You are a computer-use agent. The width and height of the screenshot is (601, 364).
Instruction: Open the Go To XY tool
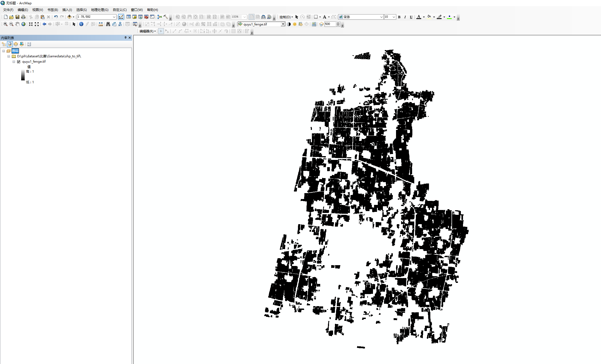[x=120, y=24]
